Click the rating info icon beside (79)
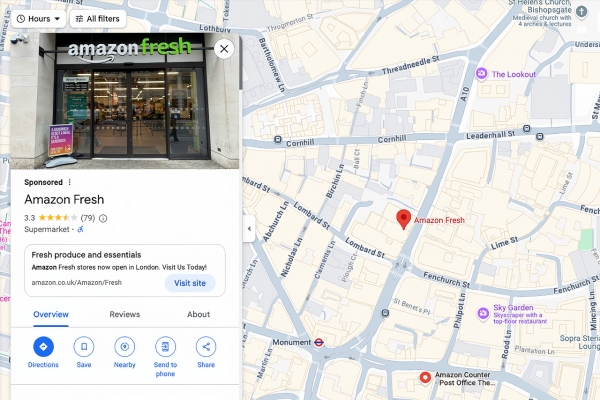Image resolution: width=600 pixels, height=400 pixels. tap(103, 218)
